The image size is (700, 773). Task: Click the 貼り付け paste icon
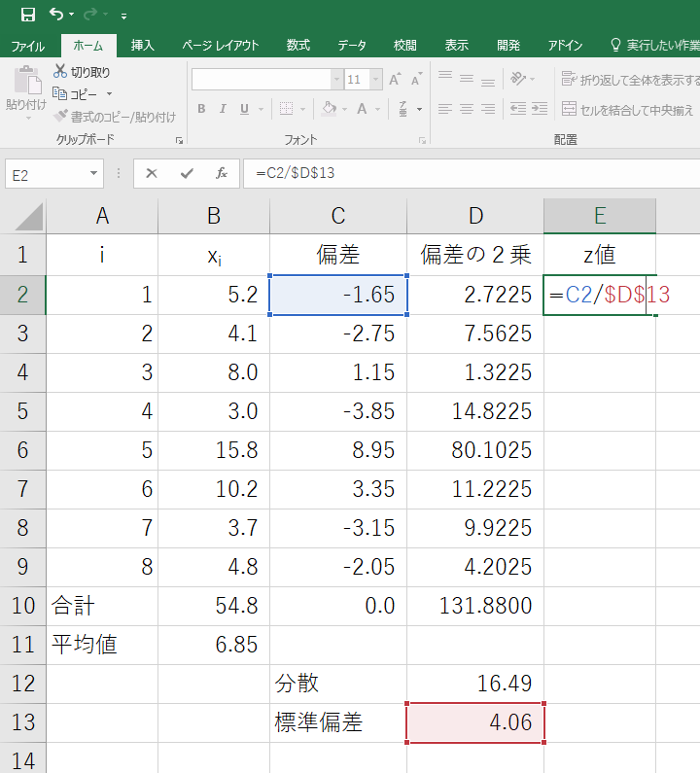click(x=27, y=81)
